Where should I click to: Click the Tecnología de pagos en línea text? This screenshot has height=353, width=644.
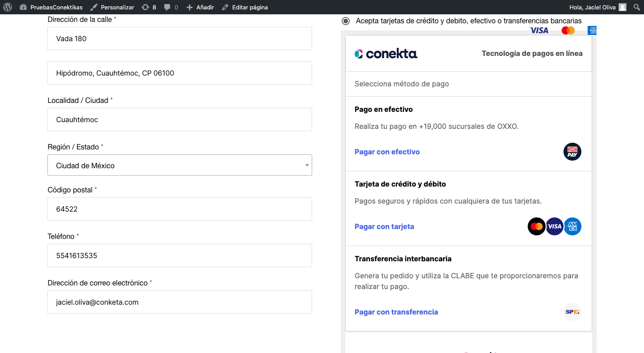pos(532,53)
